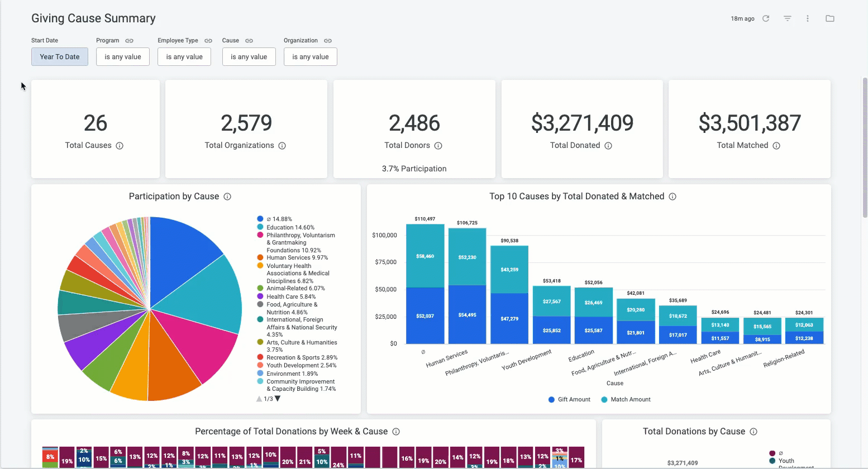
Task: Show info for Total Organizations tile
Action: (282, 146)
